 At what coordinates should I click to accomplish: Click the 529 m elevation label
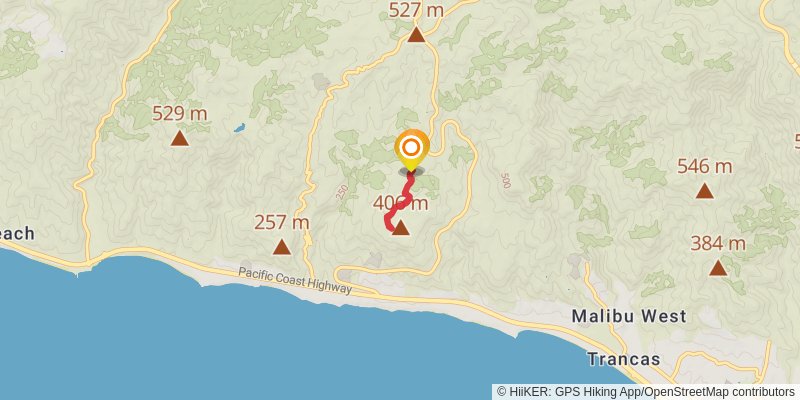(180, 114)
